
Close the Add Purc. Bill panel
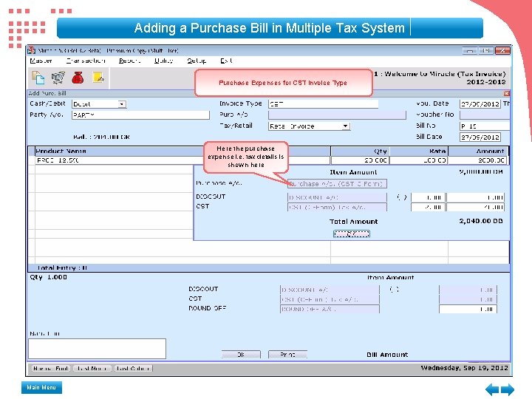pyautogui.click(x=506, y=93)
